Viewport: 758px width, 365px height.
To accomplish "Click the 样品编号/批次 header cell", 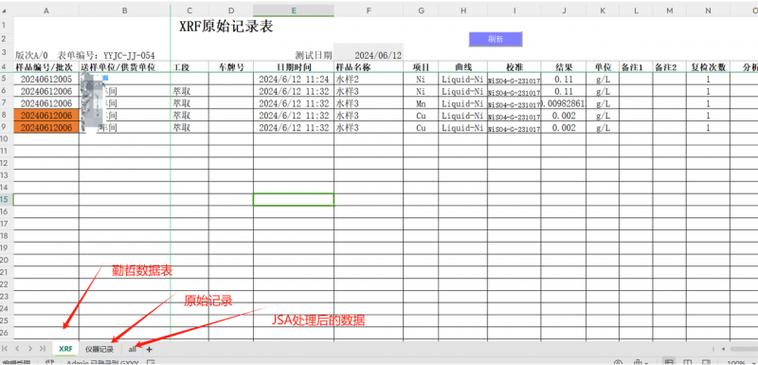I will pyautogui.click(x=46, y=67).
